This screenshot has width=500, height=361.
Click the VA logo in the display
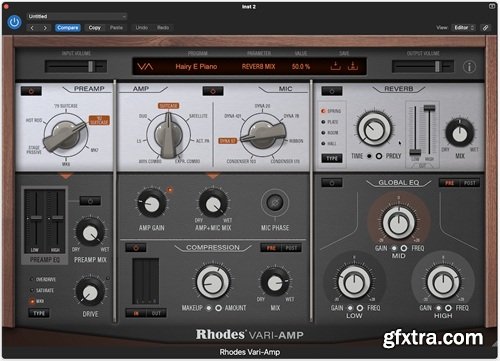[145, 66]
